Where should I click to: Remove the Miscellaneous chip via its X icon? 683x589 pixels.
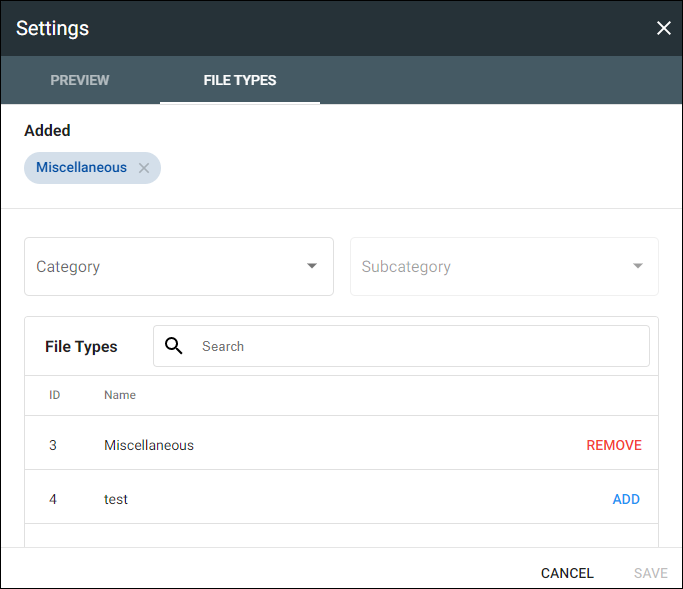tap(144, 168)
